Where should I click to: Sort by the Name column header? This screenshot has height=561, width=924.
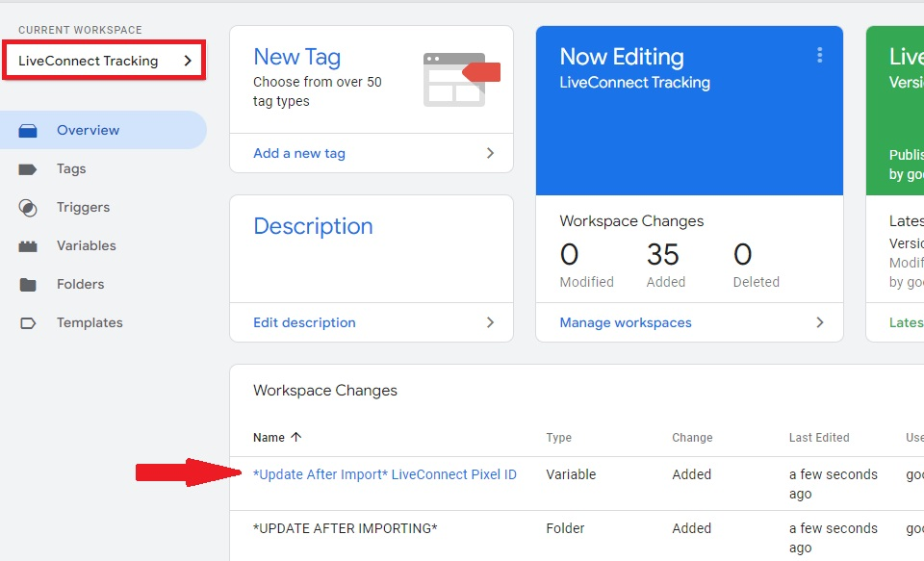point(269,437)
